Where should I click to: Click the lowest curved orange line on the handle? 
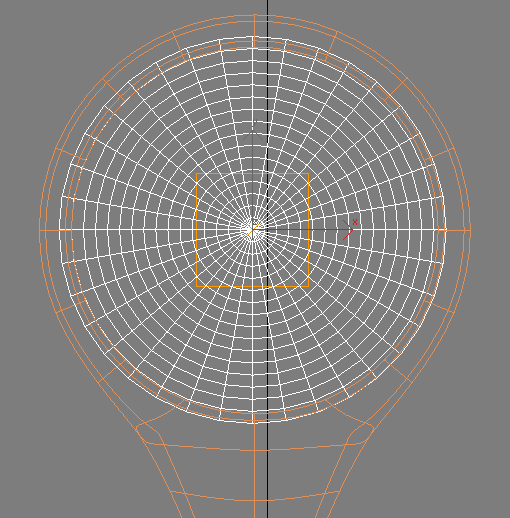click(x=255, y=499)
